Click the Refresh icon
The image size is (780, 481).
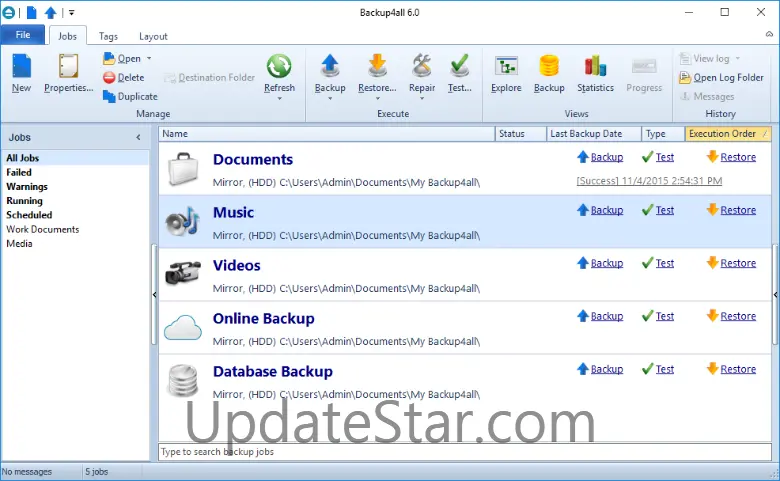(x=279, y=66)
